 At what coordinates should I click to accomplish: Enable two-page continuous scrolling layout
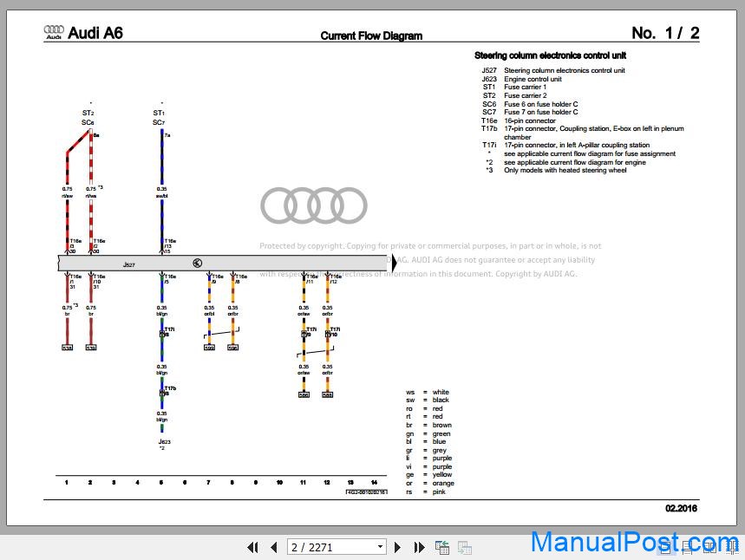(x=732, y=548)
